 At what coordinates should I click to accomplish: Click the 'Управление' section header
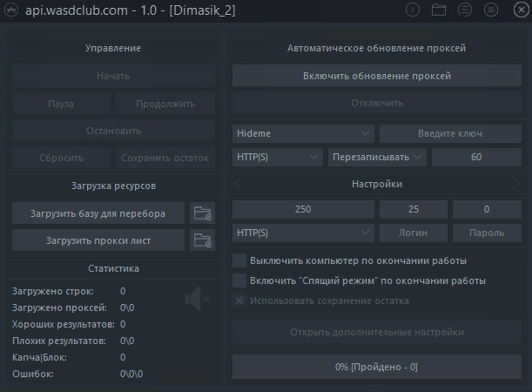(x=113, y=48)
